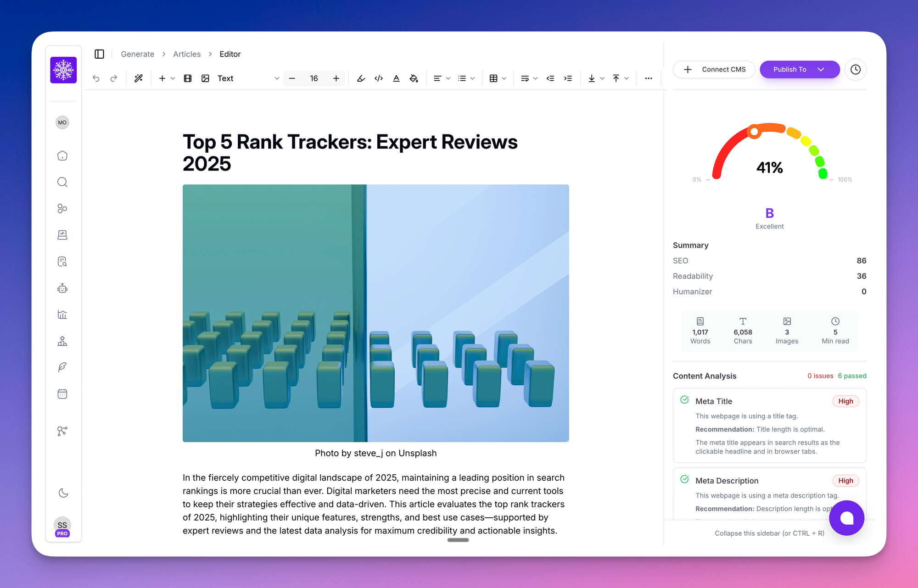Viewport: 918px width, 588px height.
Task: Open the AI chatbot assistant in the sidebar
Action: 62,288
